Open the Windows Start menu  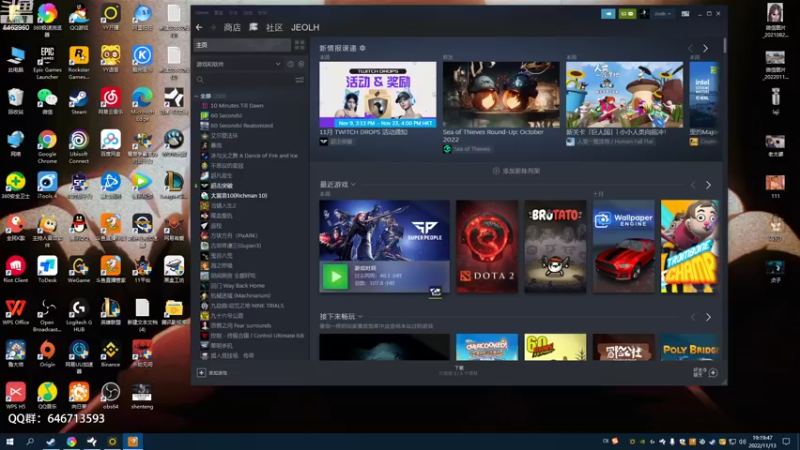tap(9, 441)
